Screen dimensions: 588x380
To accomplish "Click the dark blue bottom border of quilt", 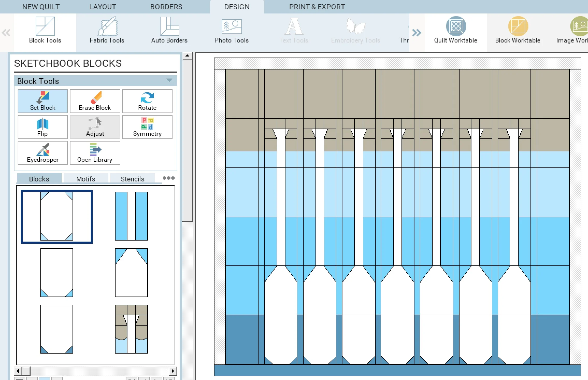I will 397,370.
